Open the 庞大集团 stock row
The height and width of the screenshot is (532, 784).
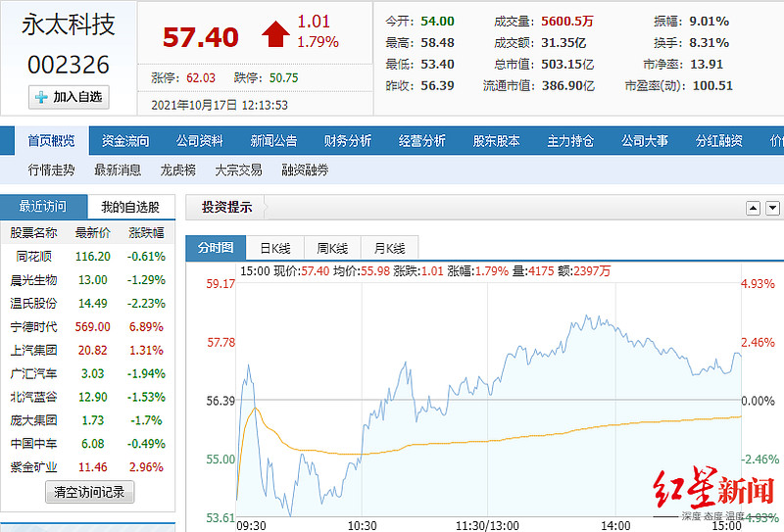87,420
